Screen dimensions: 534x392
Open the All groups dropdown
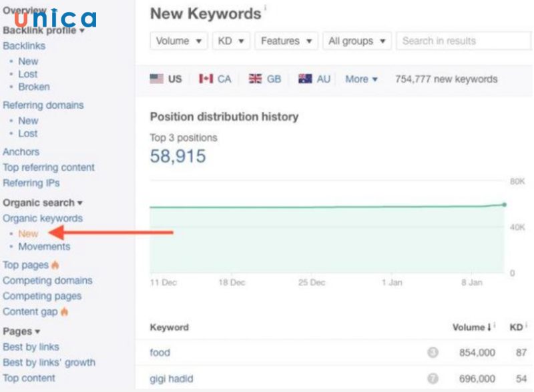tap(356, 41)
